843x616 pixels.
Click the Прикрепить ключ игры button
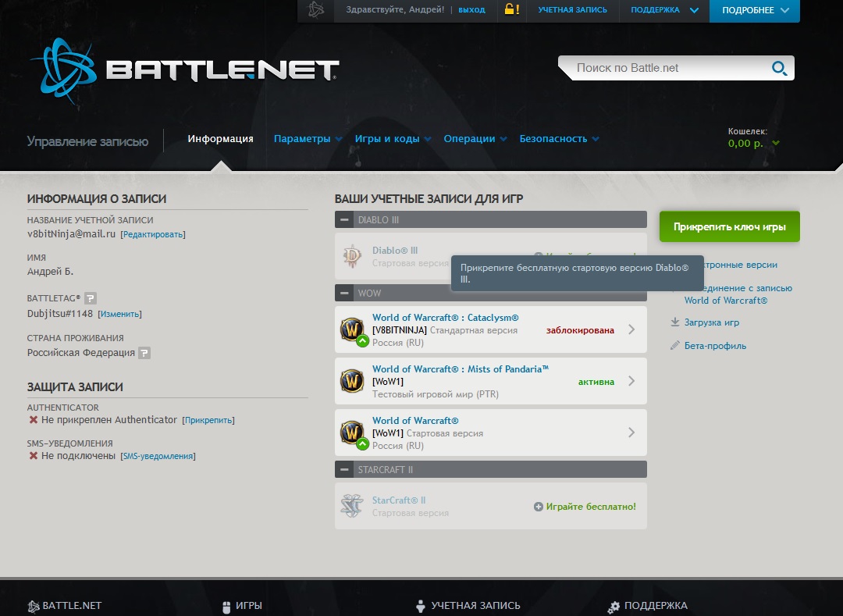point(730,226)
